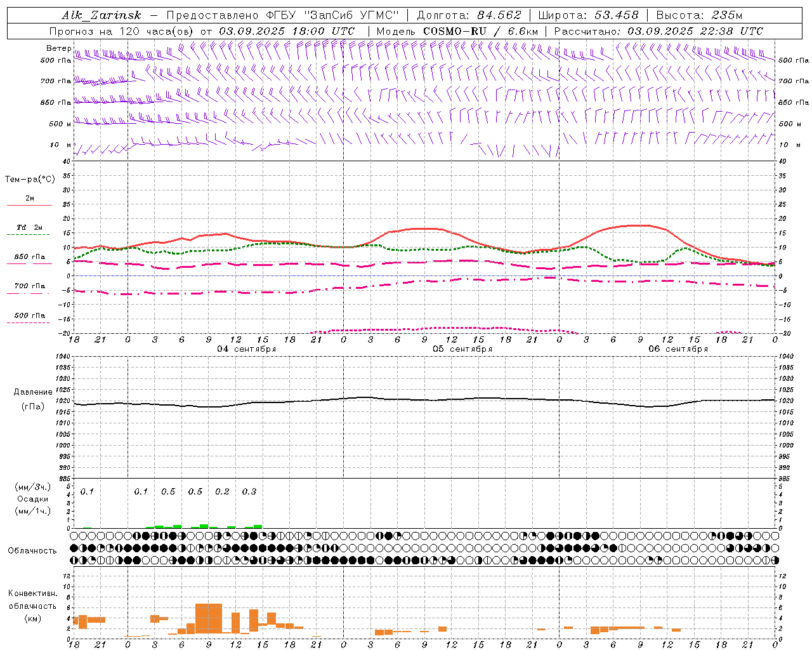812x650 pixels.
Task: Click the pink dash-dot 700 гПа legend line
Action: pos(29,293)
